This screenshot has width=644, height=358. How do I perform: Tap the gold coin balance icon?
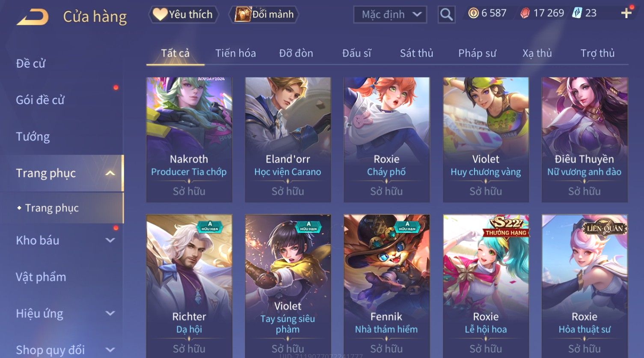pyautogui.click(x=473, y=13)
